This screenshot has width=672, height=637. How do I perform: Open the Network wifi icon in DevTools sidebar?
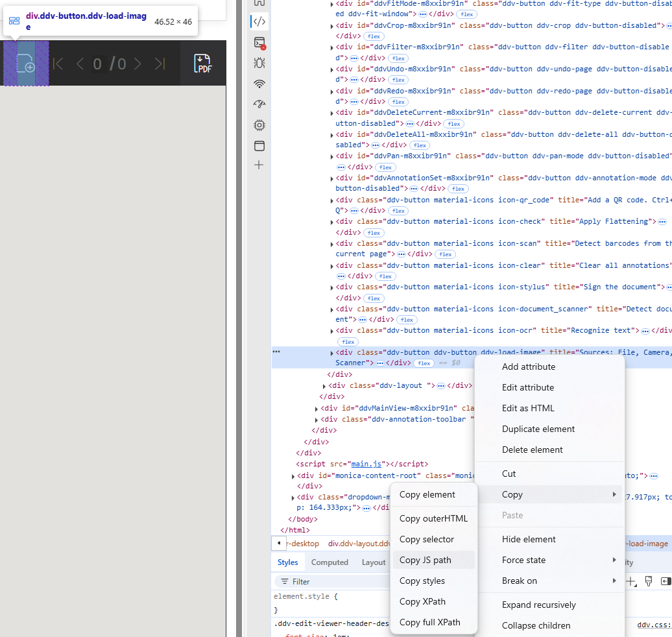coord(259,84)
